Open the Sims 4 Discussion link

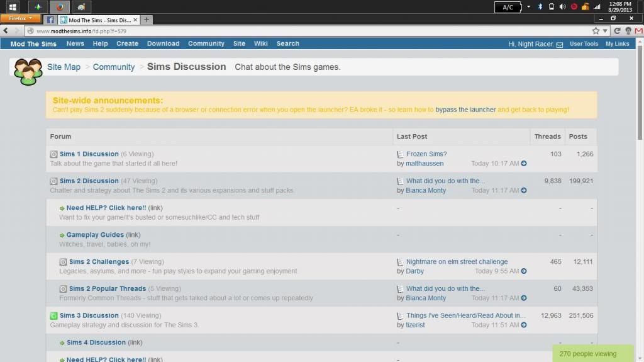pyautogui.click(x=96, y=342)
